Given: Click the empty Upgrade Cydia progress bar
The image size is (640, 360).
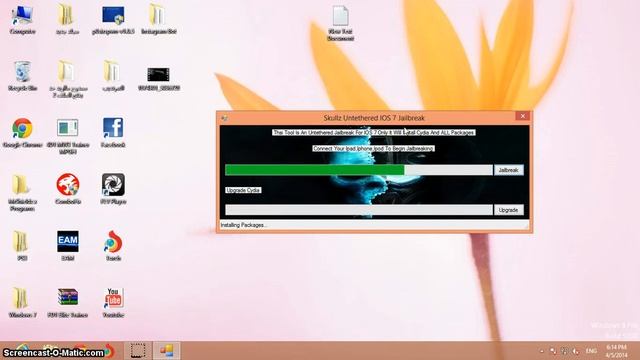Looking at the screenshot, I should (x=359, y=210).
